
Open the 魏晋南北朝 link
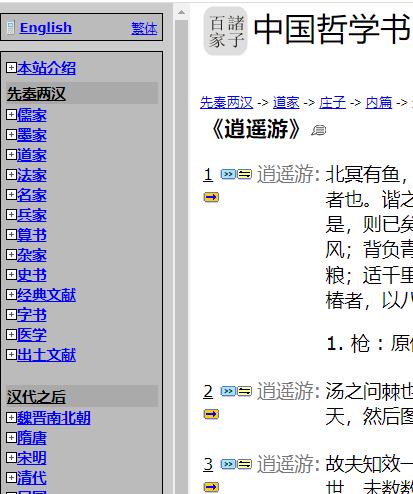54,418
